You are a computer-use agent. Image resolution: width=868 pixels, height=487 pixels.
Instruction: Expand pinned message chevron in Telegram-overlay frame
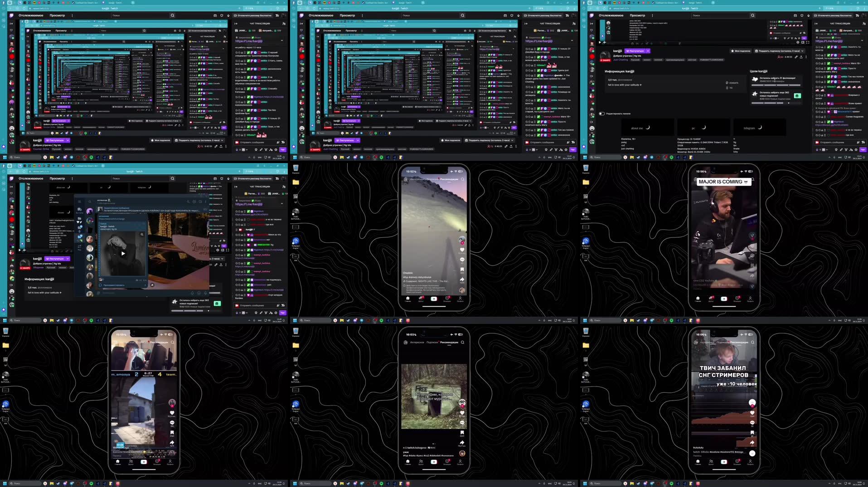click(x=281, y=203)
